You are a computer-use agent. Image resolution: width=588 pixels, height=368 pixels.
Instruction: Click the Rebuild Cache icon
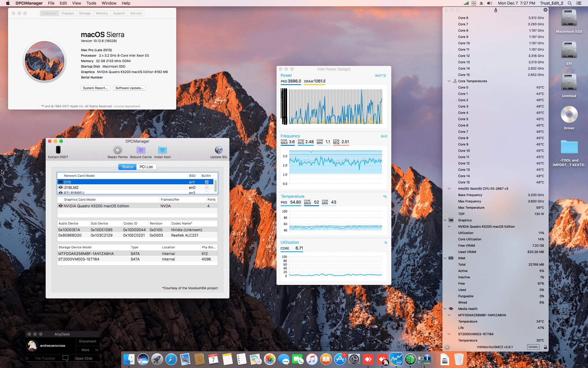[x=141, y=150]
